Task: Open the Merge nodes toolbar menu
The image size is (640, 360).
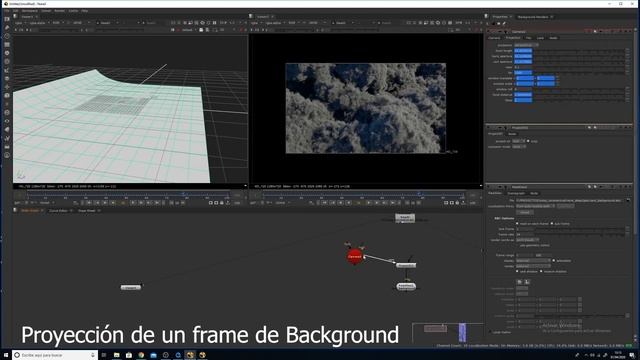Action: pos(7,78)
